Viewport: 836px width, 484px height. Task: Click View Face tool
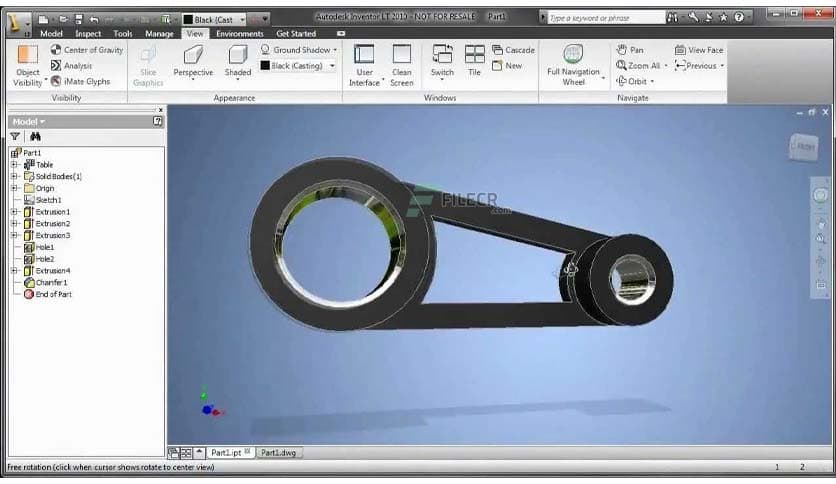(699, 50)
